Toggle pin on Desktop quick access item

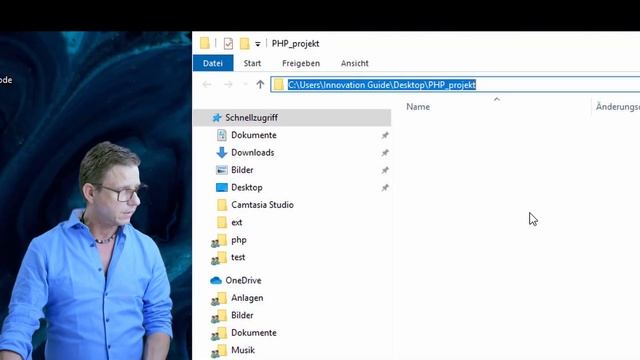tap(385, 188)
